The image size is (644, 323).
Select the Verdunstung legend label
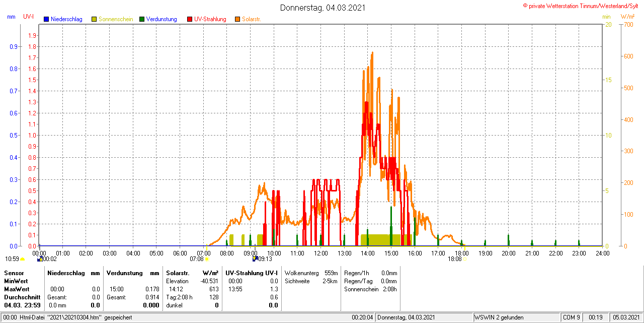click(x=162, y=19)
